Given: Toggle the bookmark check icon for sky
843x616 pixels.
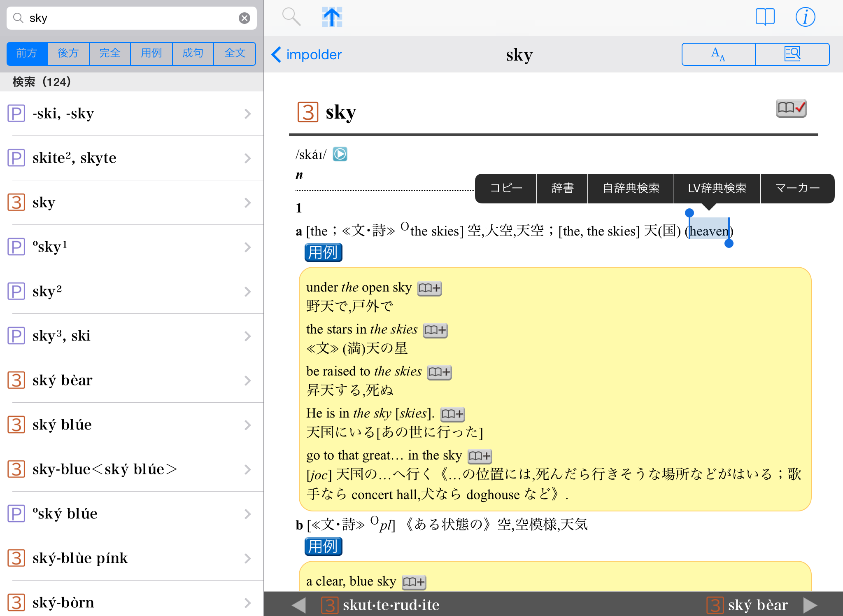Looking at the screenshot, I should [791, 108].
